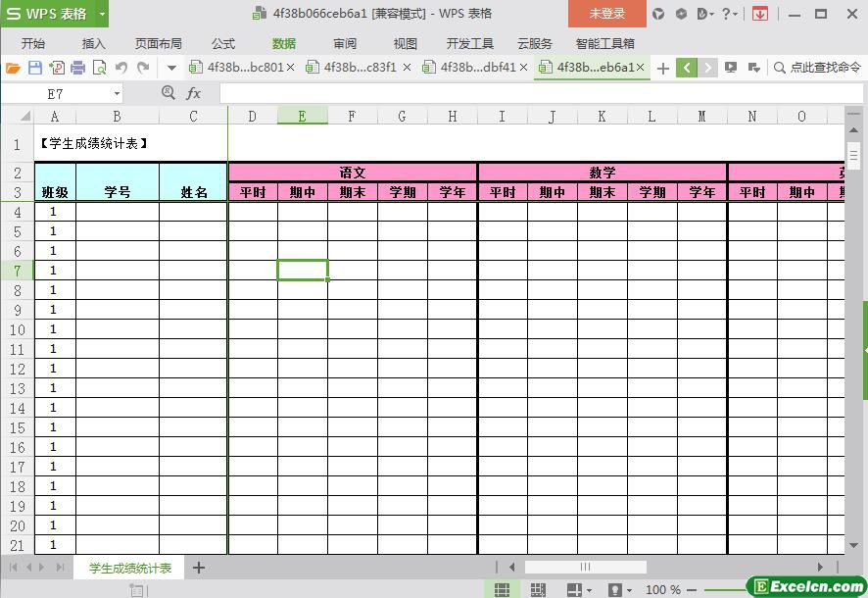Open the 公式 ribbon tab
868x598 pixels.
pyautogui.click(x=223, y=43)
